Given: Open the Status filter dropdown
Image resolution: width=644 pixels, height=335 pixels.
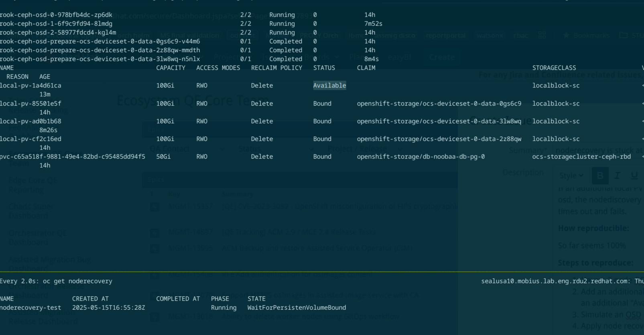Looking at the screenshot, I should [x=276, y=149].
